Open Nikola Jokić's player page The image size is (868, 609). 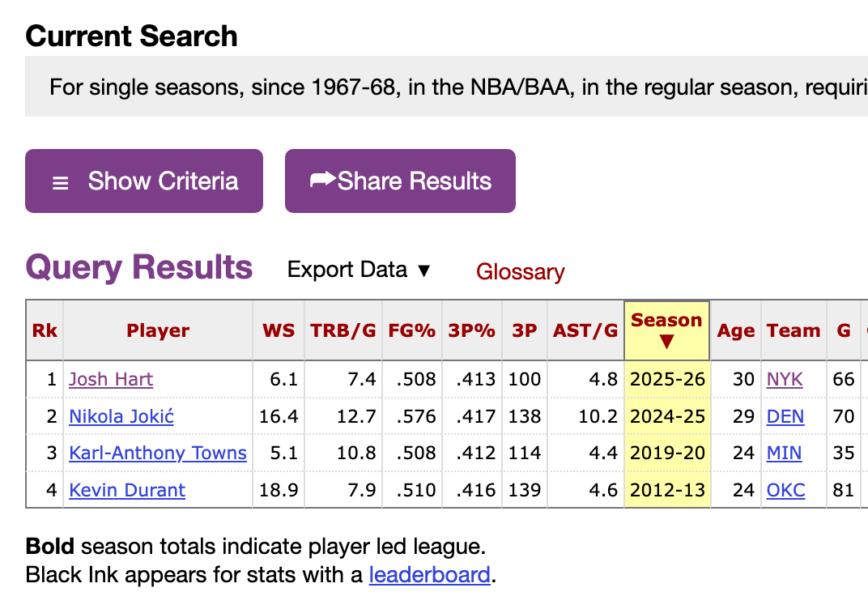121,416
